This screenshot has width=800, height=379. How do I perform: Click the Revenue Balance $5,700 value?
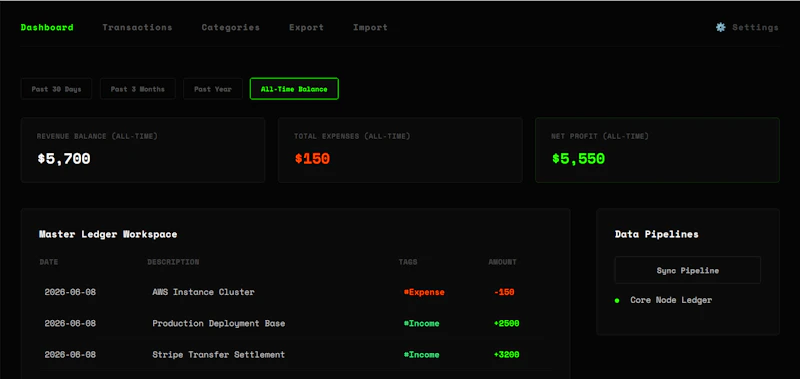click(64, 159)
